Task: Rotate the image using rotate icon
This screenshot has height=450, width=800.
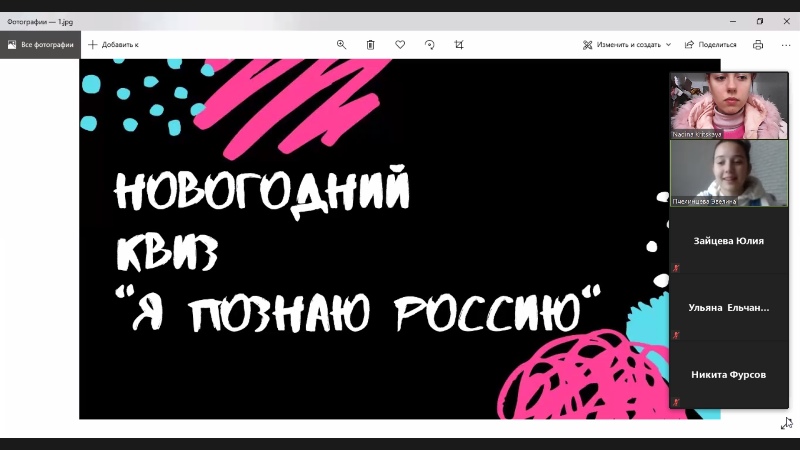Action: tap(430, 44)
